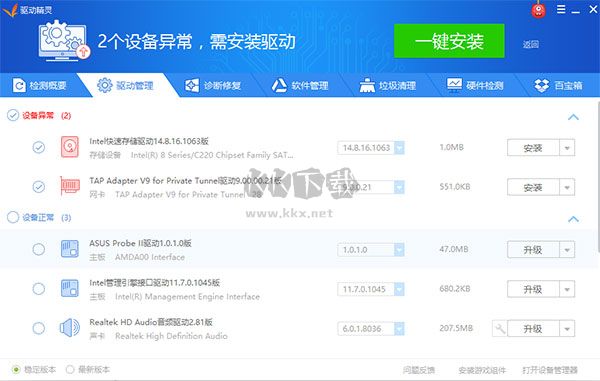This screenshot has height=381, width=600.
Task: Open the hamburger main menu icon
Action: [x=561, y=9]
